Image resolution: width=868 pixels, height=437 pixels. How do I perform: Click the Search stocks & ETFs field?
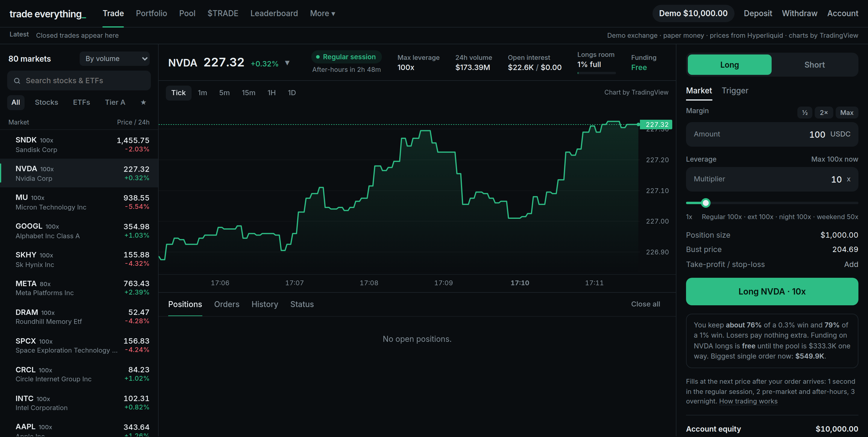coord(79,81)
